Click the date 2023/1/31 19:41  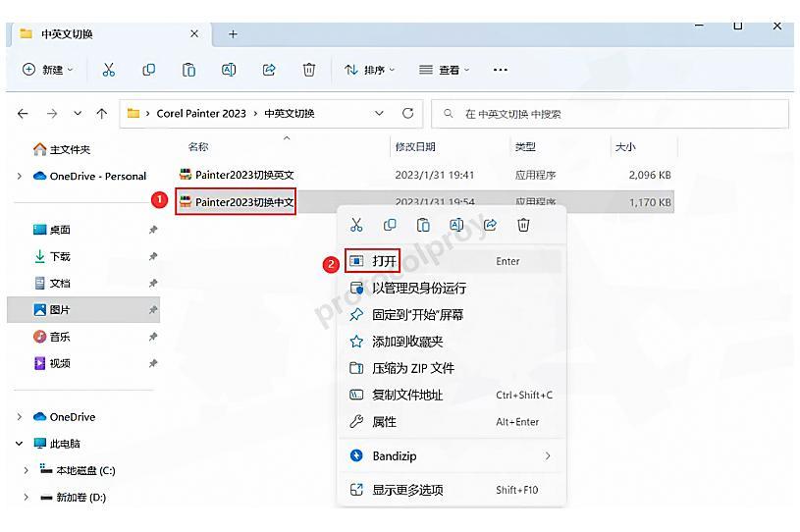coord(434,175)
